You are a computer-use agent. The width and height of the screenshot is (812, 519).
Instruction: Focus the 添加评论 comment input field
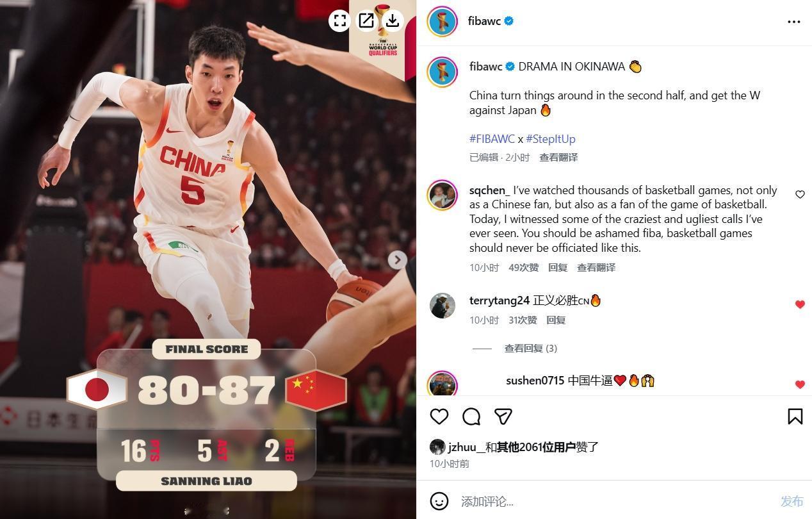click(615, 501)
